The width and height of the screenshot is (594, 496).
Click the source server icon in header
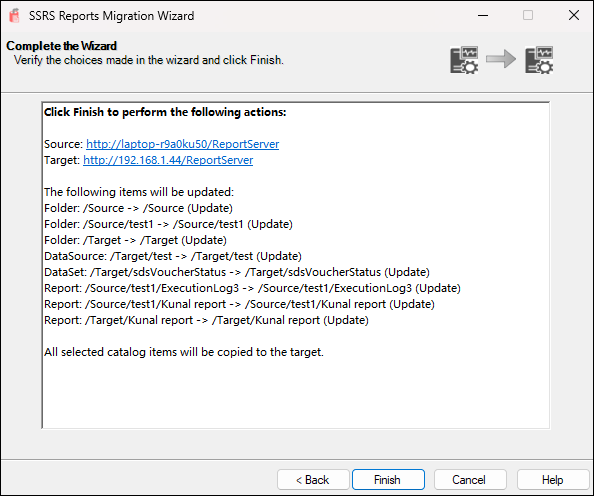click(464, 60)
